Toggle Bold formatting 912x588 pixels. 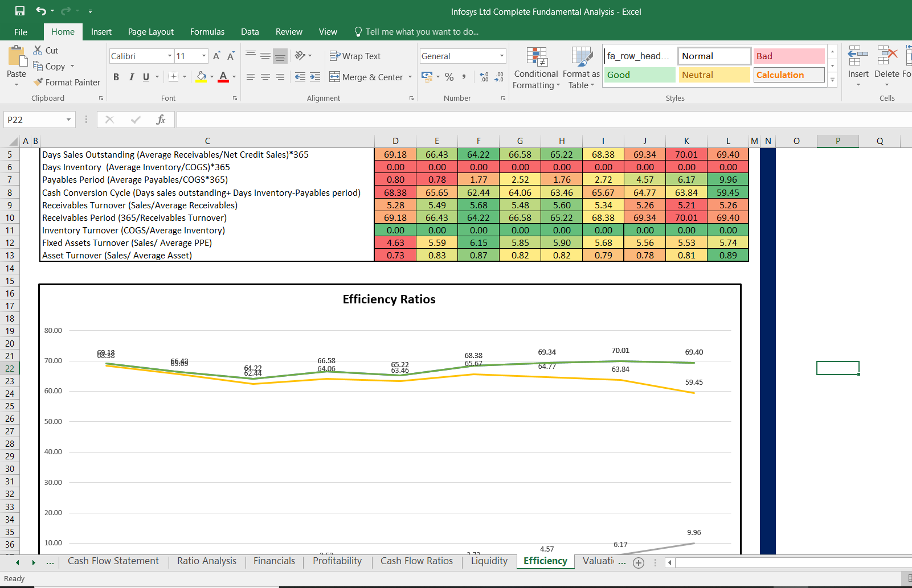point(116,77)
